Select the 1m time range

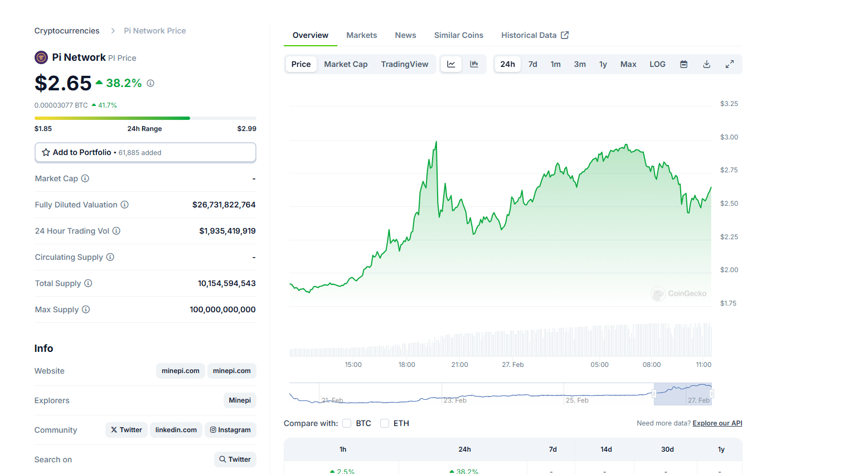[x=556, y=64]
